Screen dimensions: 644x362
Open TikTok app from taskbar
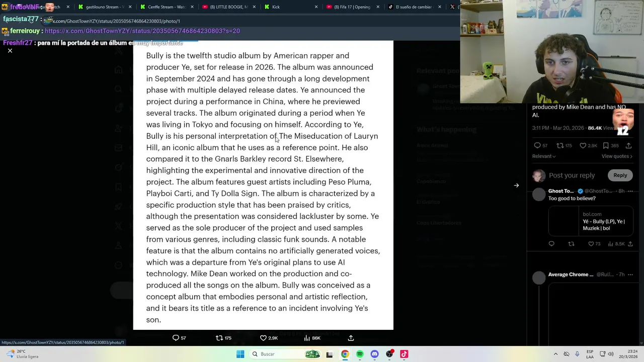(404, 354)
